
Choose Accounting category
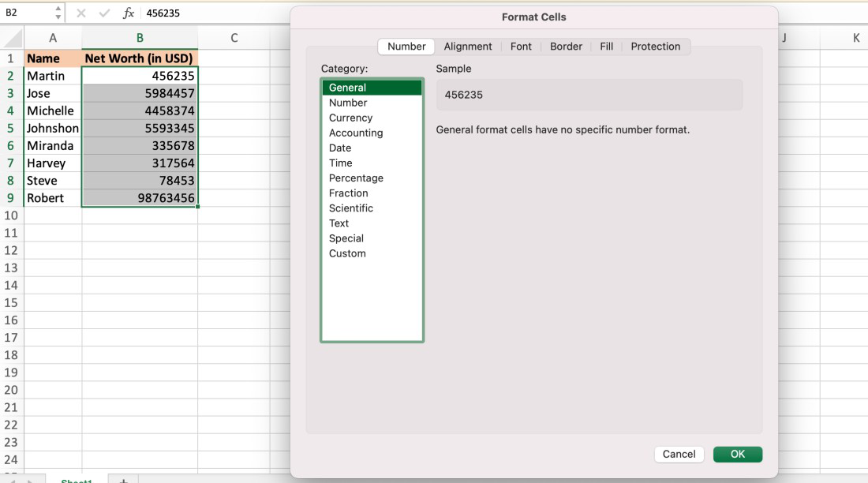pyautogui.click(x=356, y=133)
